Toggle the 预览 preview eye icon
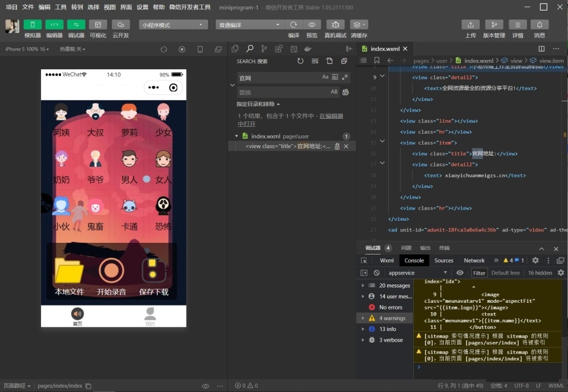 point(312,25)
